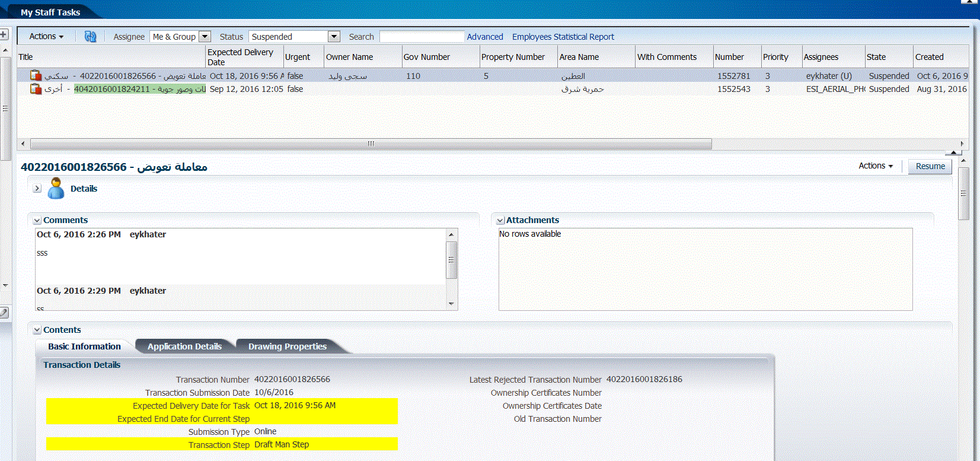This screenshot has height=461, width=980.
Task: Click left arrow of task table scrollbar
Action: [23, 144]
